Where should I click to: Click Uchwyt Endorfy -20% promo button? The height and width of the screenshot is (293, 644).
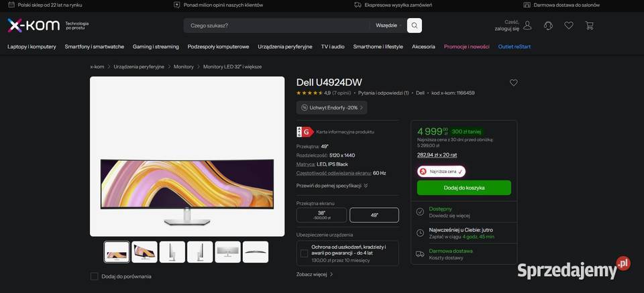coord(332,107)
